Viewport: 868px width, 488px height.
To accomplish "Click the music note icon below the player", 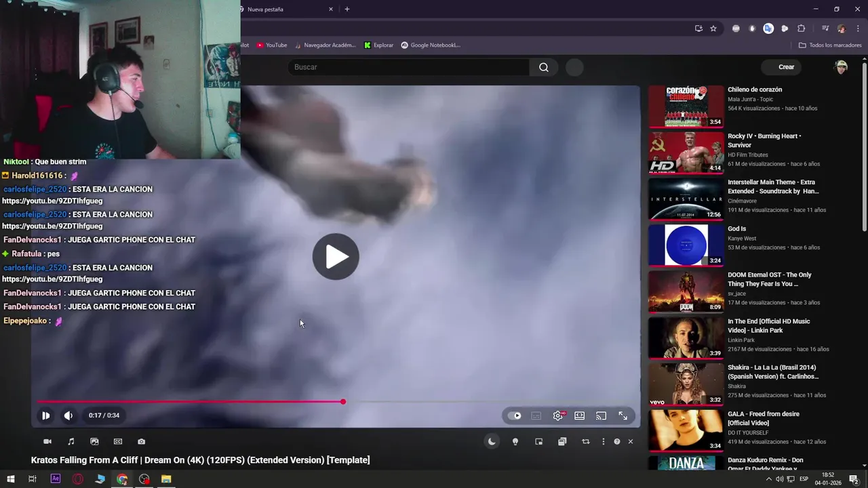I will click(71, 441).
